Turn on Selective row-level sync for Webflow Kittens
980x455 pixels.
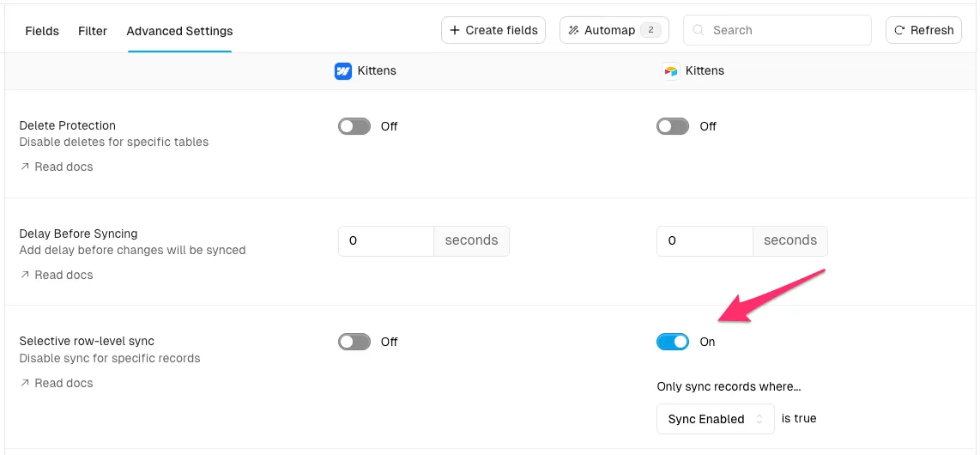[x=354, y=342]
